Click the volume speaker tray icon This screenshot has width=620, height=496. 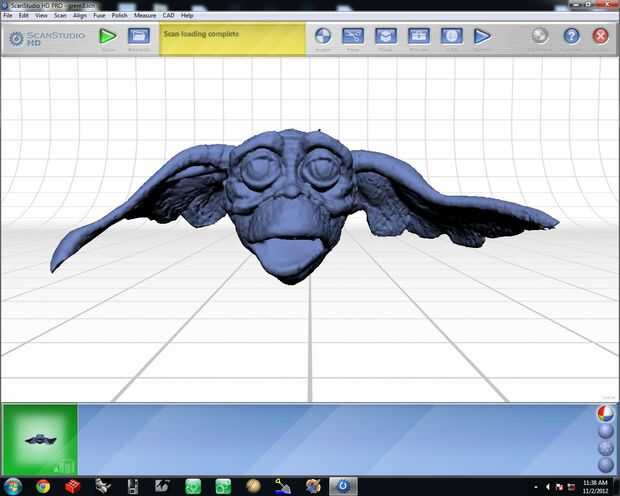click(548, 487)
